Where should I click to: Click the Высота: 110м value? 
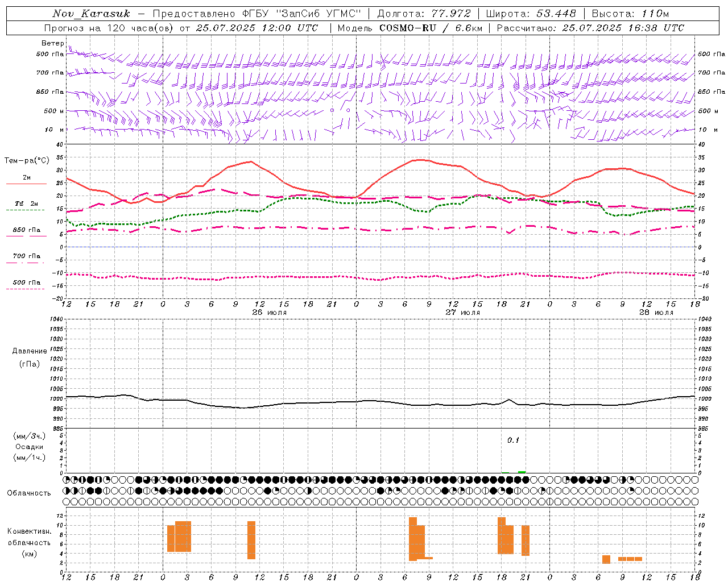click(630, 14)
